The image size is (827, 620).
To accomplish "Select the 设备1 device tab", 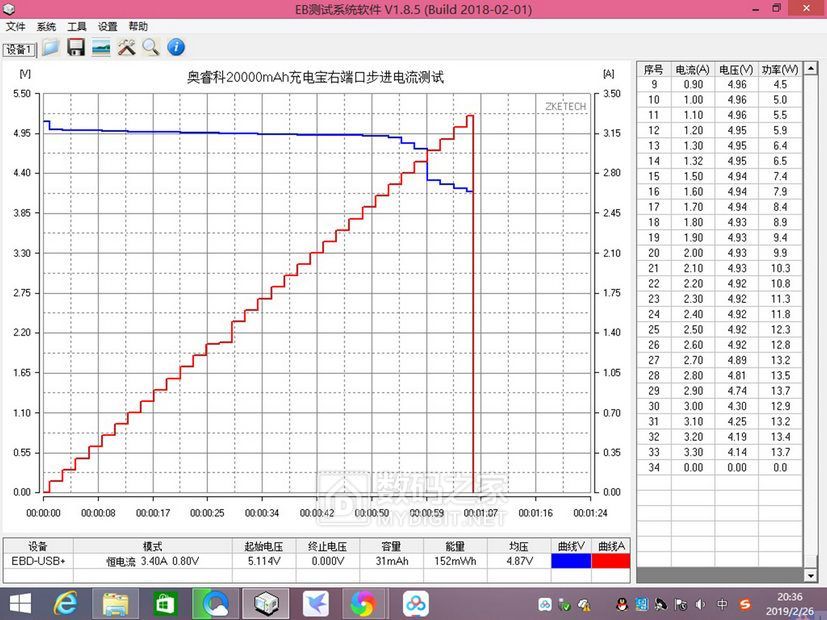I will point(18,49).
